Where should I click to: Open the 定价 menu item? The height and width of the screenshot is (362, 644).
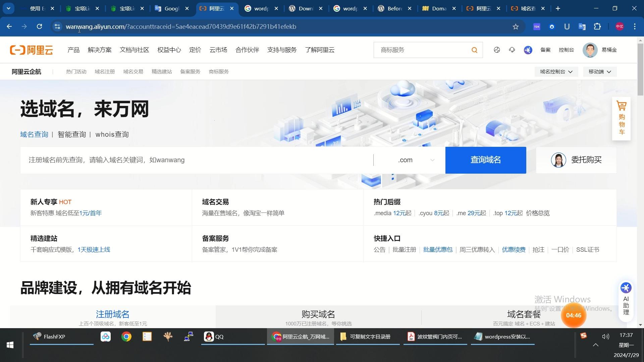pyautogui.click(x=195, y=50)
